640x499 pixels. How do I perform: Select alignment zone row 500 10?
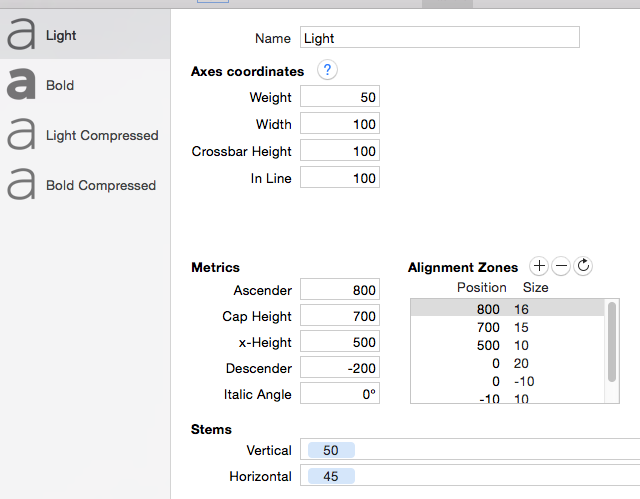coord(507,345)
